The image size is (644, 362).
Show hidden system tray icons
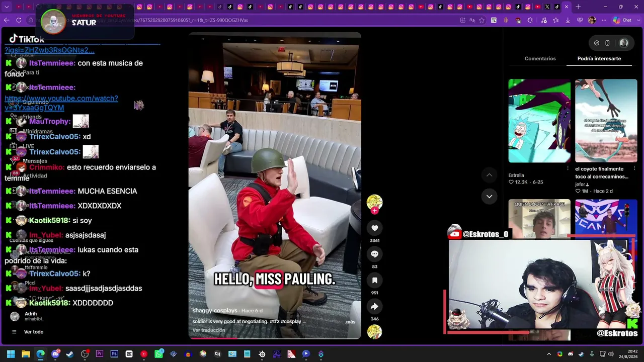point(549,354)
